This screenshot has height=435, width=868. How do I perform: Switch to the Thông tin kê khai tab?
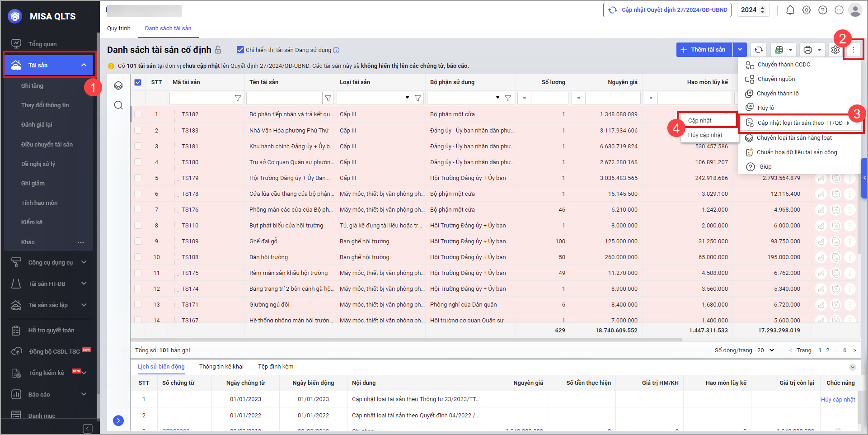221,366
